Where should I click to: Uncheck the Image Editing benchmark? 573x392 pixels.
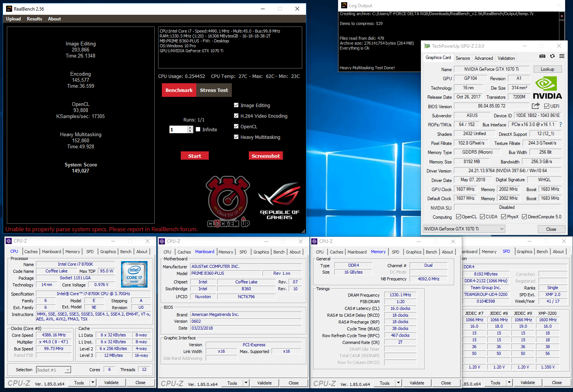pos(236,105)
